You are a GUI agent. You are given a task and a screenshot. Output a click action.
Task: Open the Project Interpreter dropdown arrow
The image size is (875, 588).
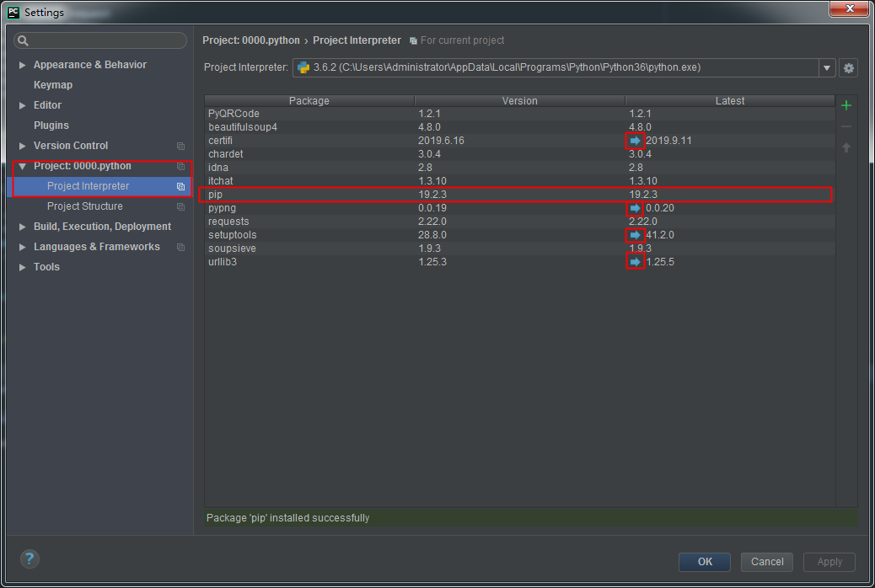click(x=826, y=68)
